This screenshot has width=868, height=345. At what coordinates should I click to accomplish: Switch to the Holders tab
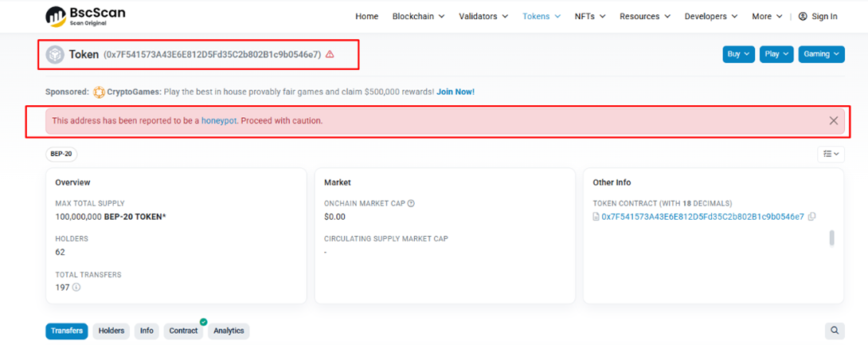(x=111, y=331)
